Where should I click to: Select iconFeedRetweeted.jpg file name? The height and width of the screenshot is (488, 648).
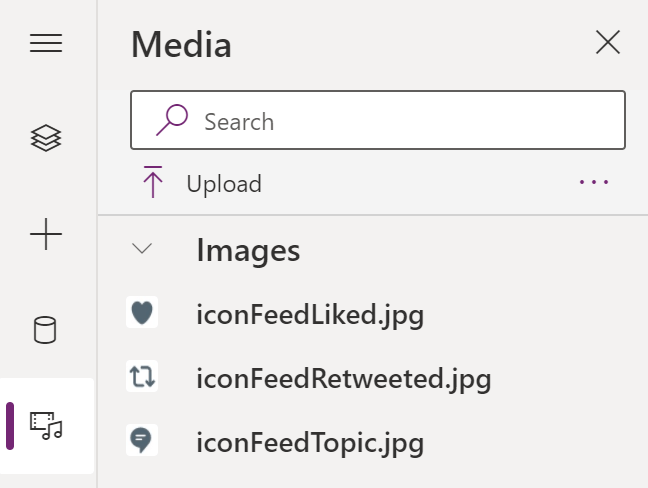point(343,378)
